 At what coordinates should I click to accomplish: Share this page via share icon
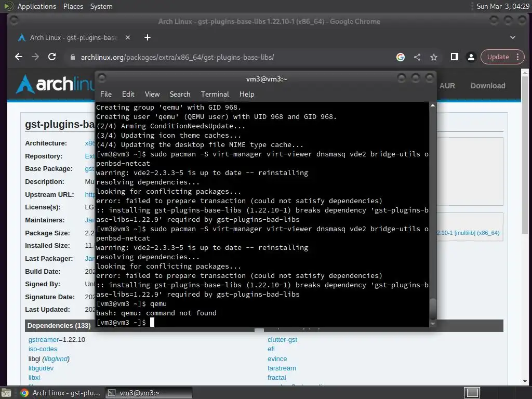[417, 57]
